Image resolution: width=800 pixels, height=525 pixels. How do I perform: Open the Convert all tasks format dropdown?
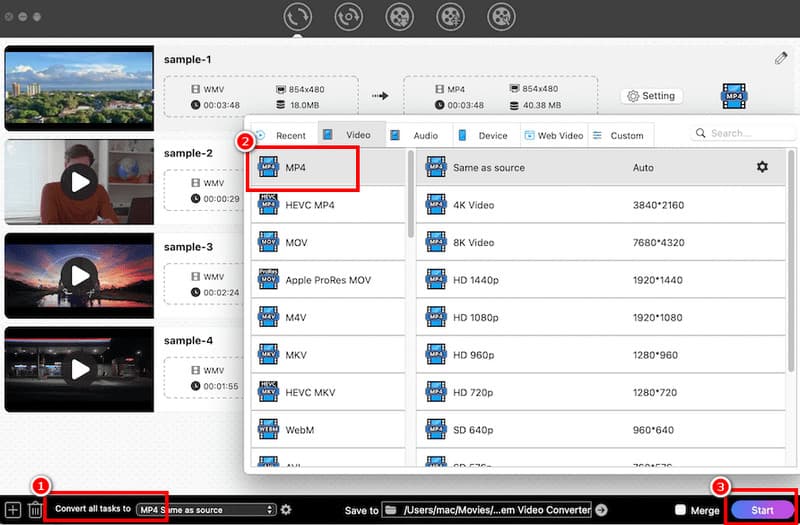[205, 510]
